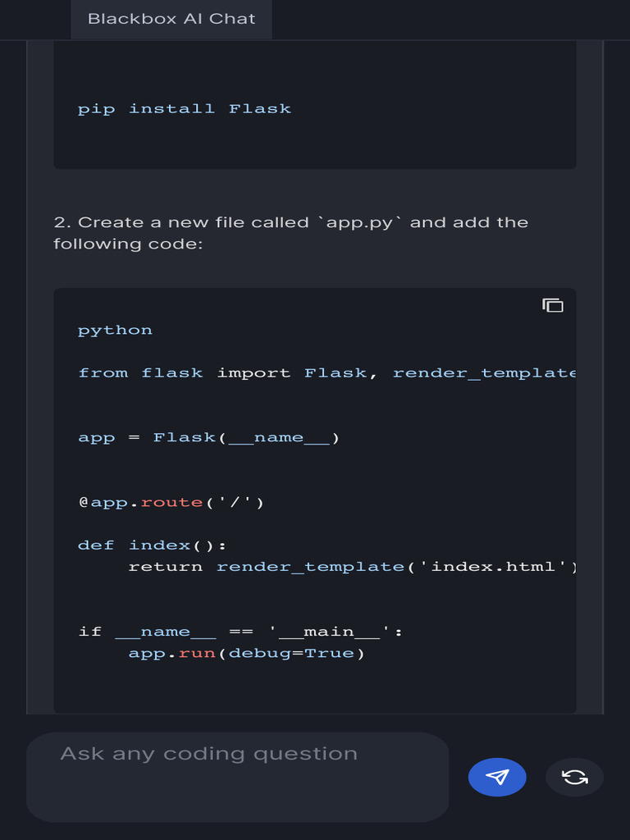Screen dimensions: 630x840
Task: Click the word 'route' highlighted in red
Action: click(171, 502)
